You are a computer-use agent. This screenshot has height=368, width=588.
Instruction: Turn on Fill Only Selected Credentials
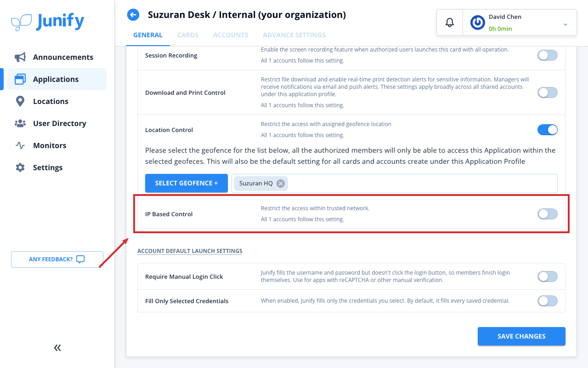click(x=548, y=301)
